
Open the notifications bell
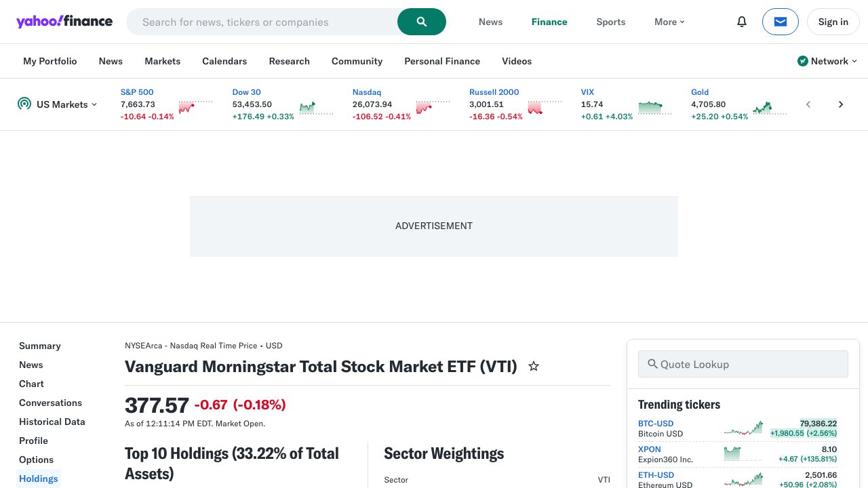pyautogui.click(x=742, y=22)
